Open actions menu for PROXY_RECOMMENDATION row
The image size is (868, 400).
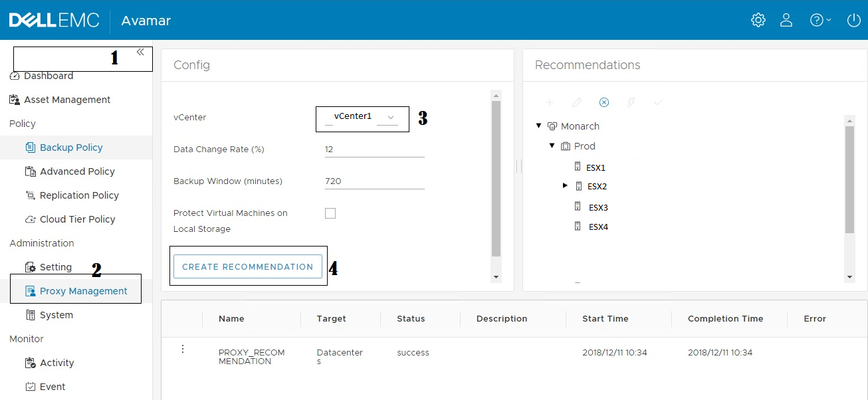point(183,349)
